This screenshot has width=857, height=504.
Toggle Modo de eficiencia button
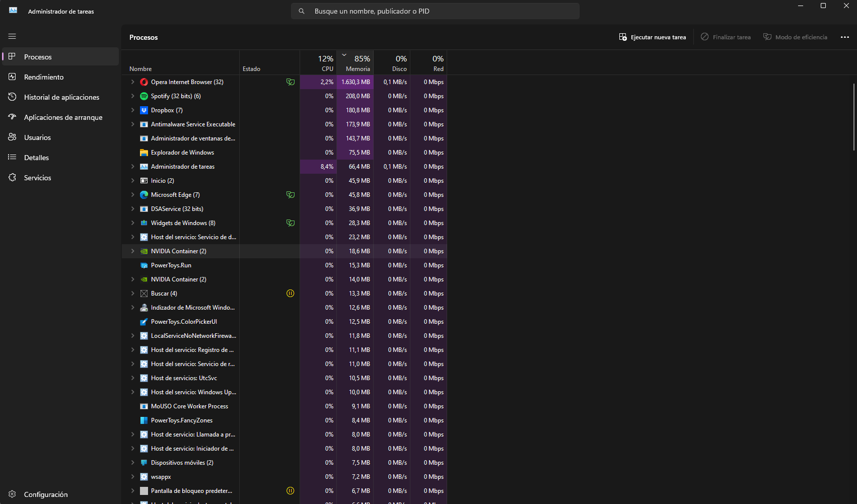[796, 37]
